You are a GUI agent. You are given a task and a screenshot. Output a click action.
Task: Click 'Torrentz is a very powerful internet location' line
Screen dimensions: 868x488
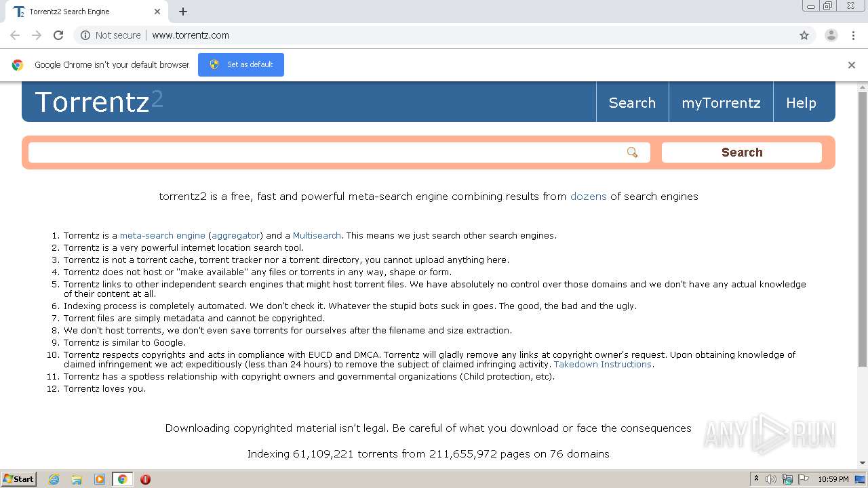pos(184,248)
